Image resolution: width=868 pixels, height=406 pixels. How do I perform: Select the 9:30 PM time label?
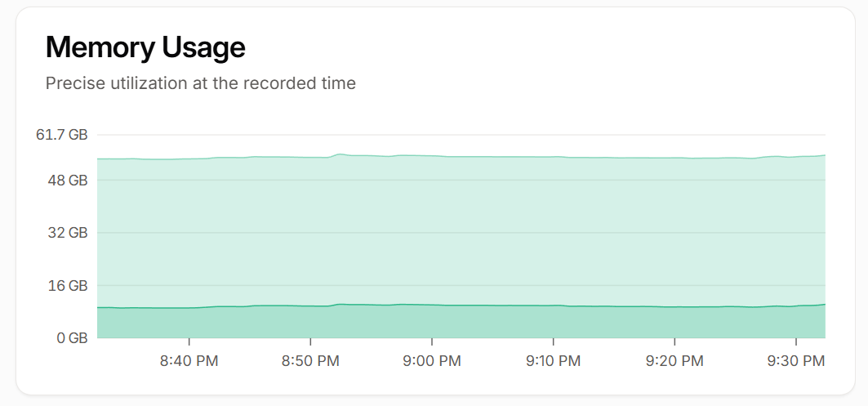click(x=796, y=360)
